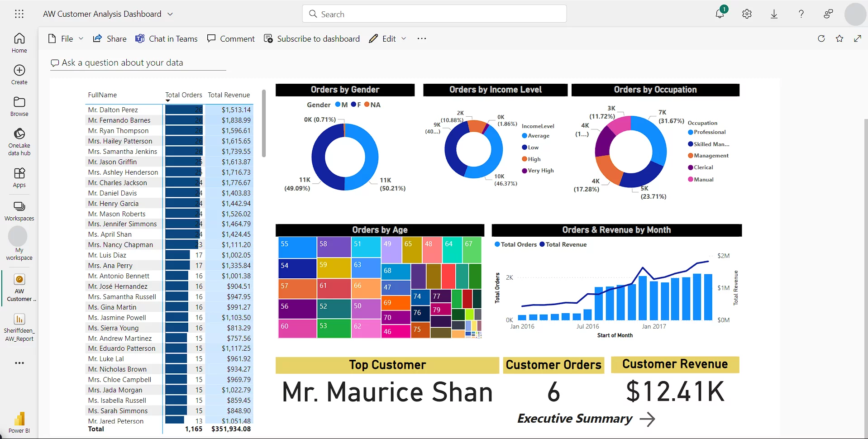868x439 pixels.
Task: Add a Comment
Action: tap(231, 38)
